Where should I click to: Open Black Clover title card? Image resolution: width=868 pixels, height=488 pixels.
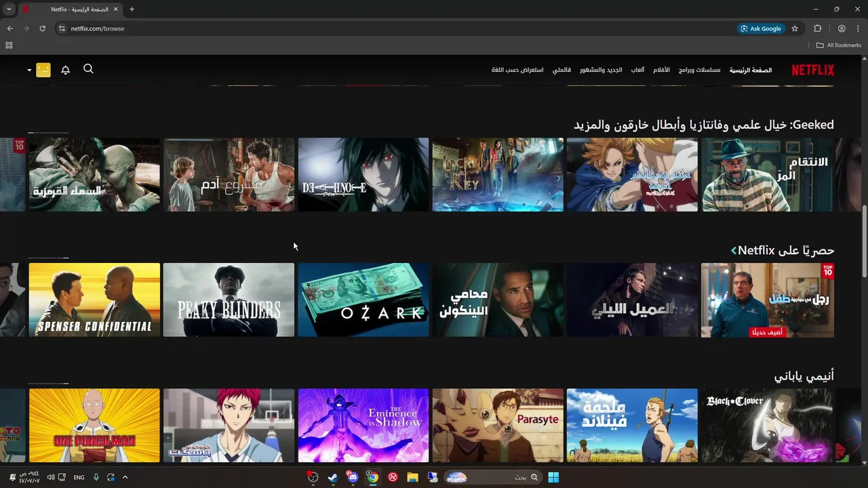(766, 426)
